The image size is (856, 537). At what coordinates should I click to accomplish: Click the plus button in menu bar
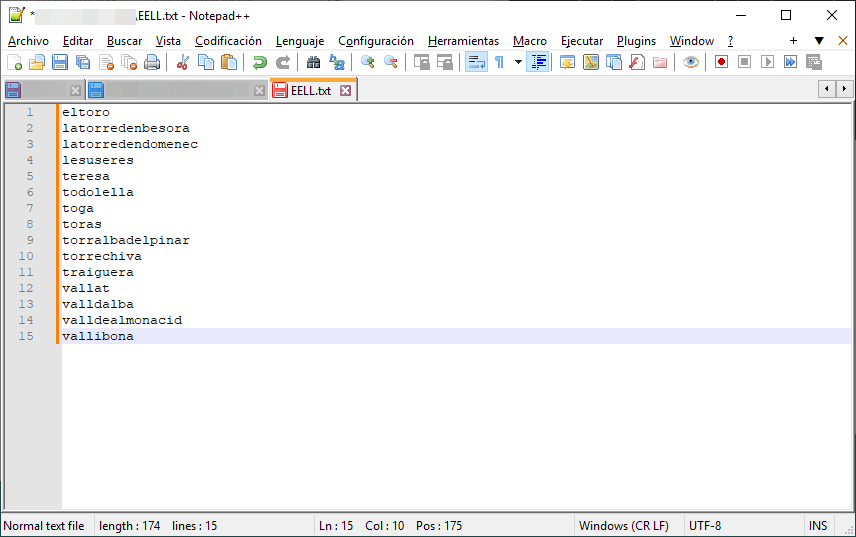793,40
